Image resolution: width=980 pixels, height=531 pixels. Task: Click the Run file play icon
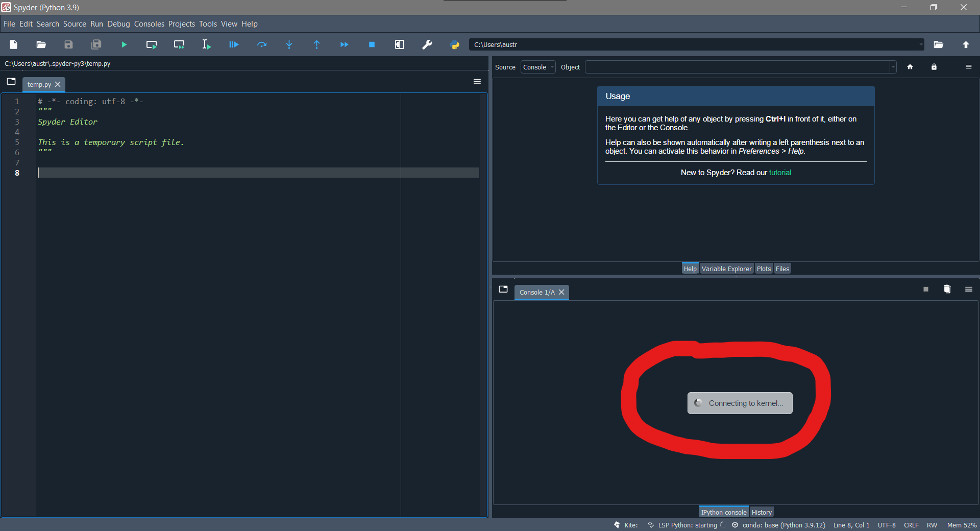coord(124,45)
